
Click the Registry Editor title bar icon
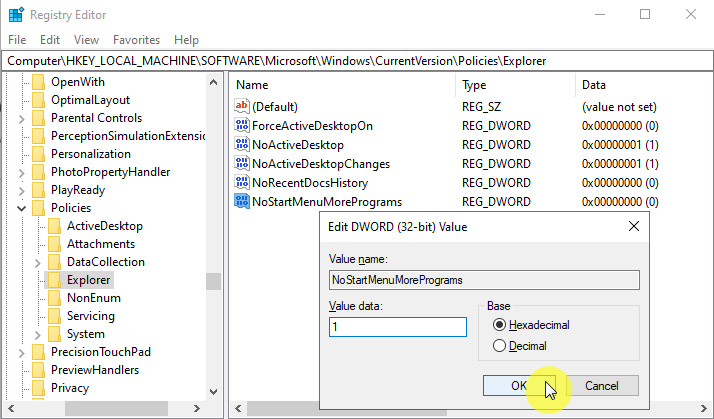14,15
